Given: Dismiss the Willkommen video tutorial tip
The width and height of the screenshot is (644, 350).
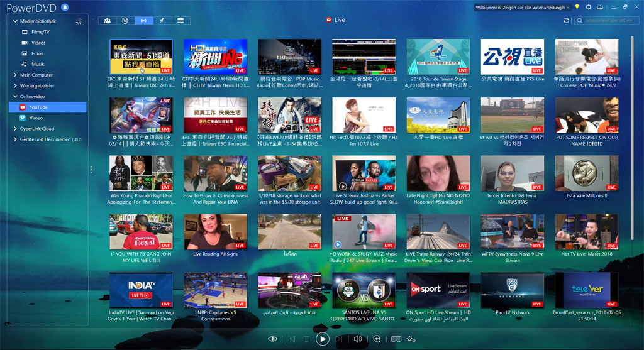Looking at the screenshot, I should coord(568,8).
